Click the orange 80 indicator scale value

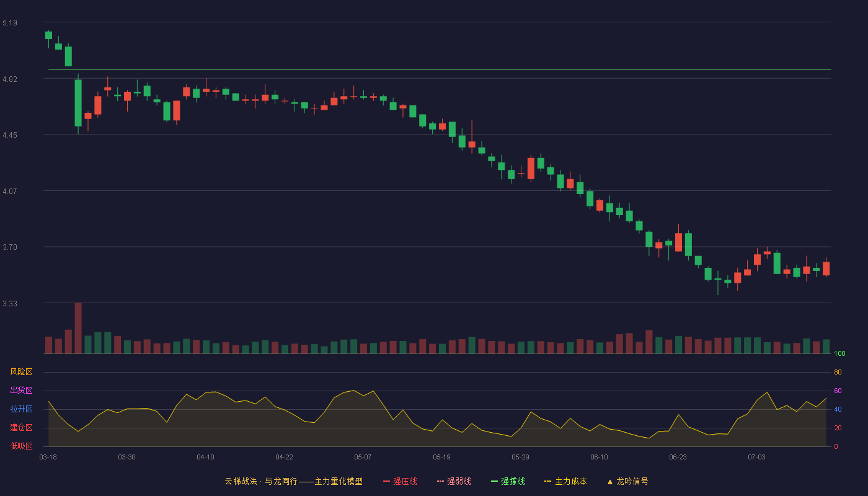pyautogui.click(x=838, y=373)
